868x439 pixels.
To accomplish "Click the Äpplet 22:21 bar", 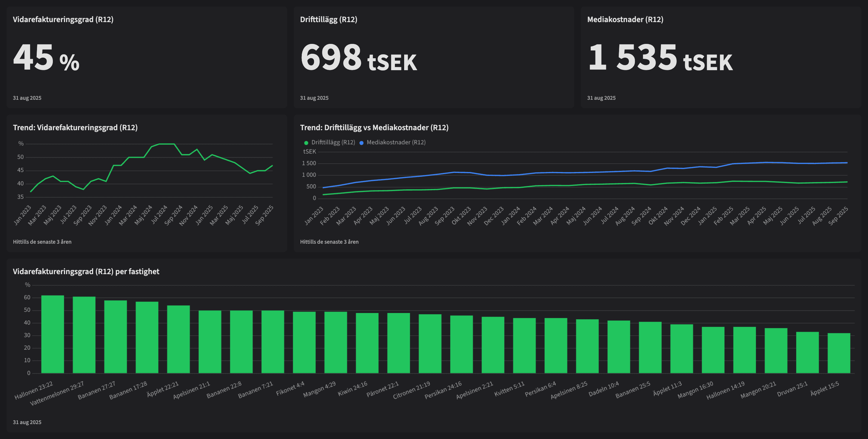I will [178, 339].
